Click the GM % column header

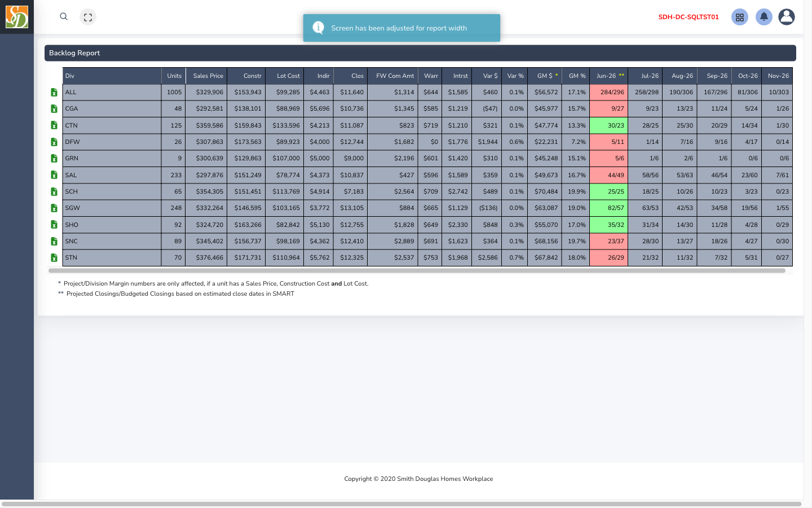pyautogui.click(x=576, y=76)
